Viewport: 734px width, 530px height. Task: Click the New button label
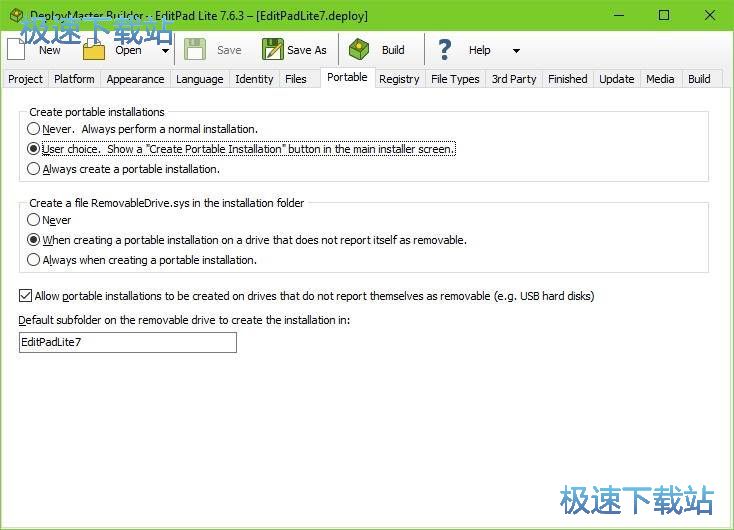pyautogui.click(x=50, y=50)
